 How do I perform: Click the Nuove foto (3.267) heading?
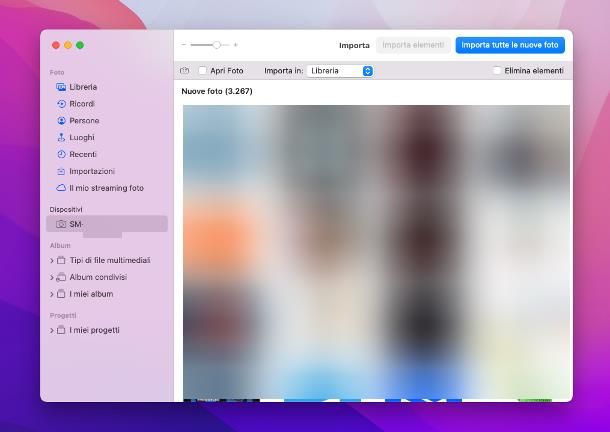217,91
